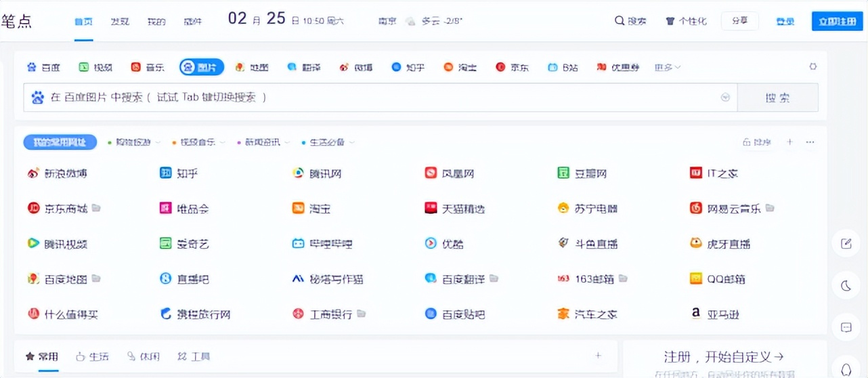Open 个性化 settings
The image size is (868, 378).
[686, 21]
